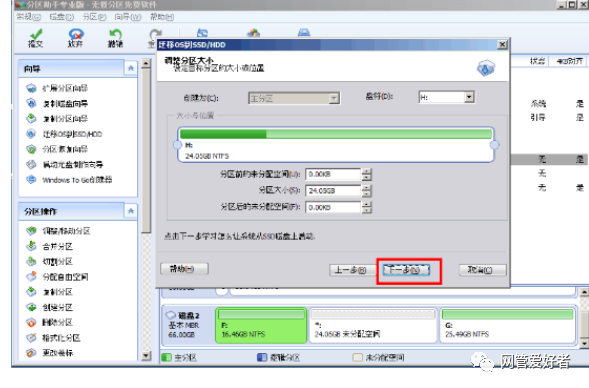This screenshot has height=388, width=589.
Task: Click the 帮助 button in the dialog
Action: point(184,269)
